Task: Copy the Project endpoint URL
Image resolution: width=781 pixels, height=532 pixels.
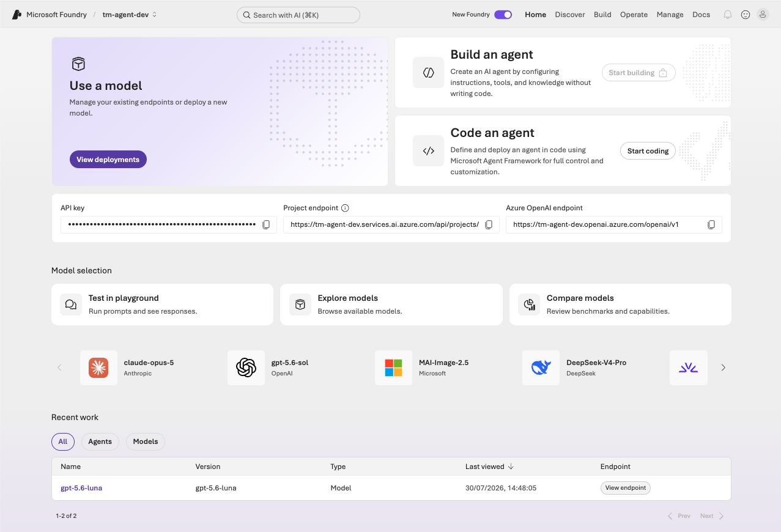Action: click(x=489, y=224)
